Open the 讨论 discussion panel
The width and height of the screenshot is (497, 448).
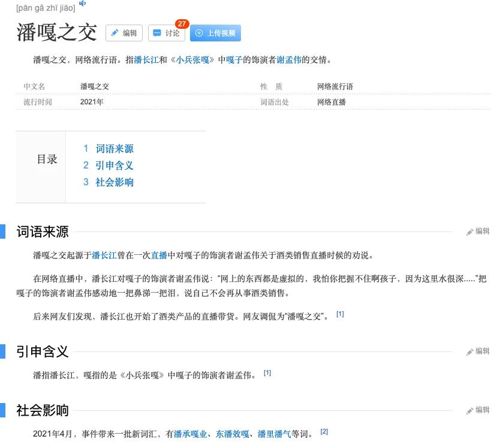[x=167, y=34]
